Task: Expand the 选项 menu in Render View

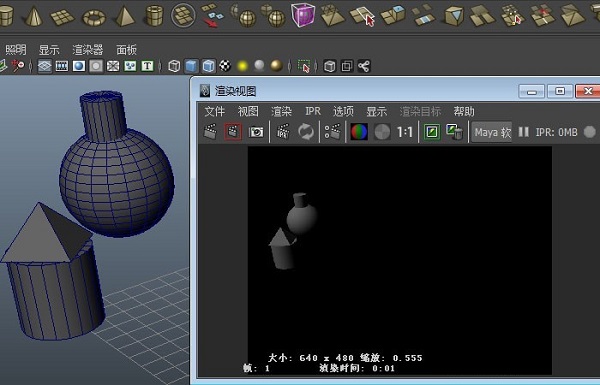Action: [x=343, y=111]
